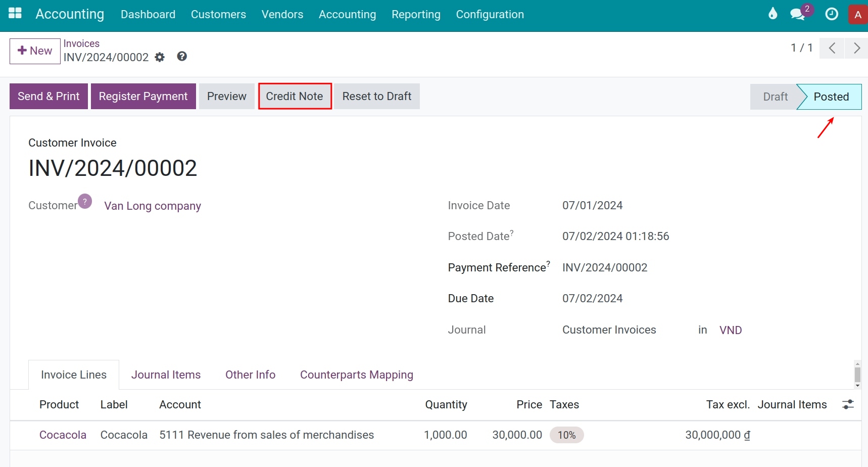The width and height of the screenshot is (868, 467).
Task: Select the Posted status stage
Action: click(x=831, y=97)
